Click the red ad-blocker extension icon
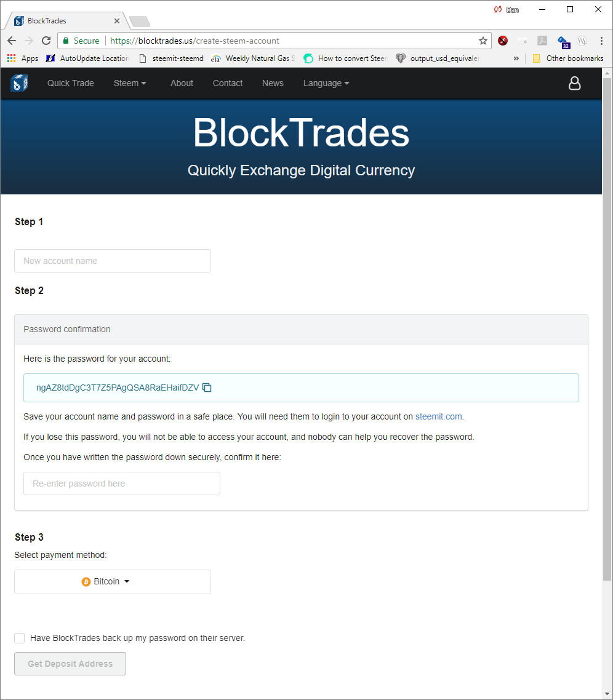This screenshot has height=700, width=613. click(503, 41)
